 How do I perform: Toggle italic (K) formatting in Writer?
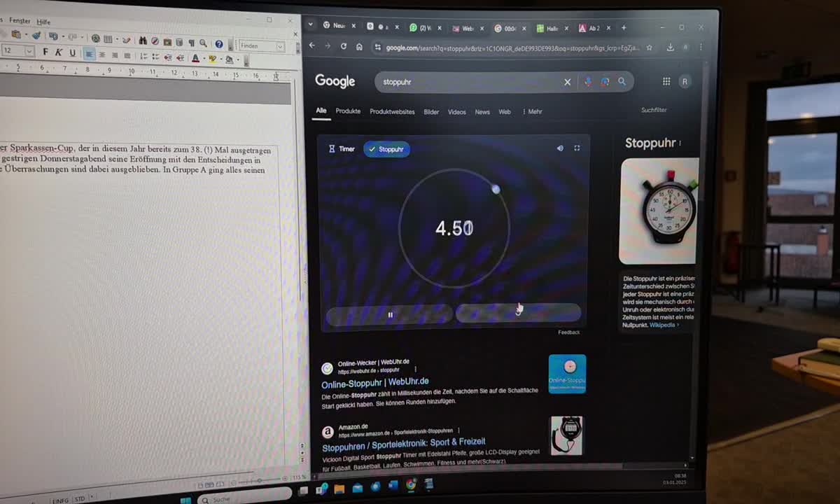59,52
